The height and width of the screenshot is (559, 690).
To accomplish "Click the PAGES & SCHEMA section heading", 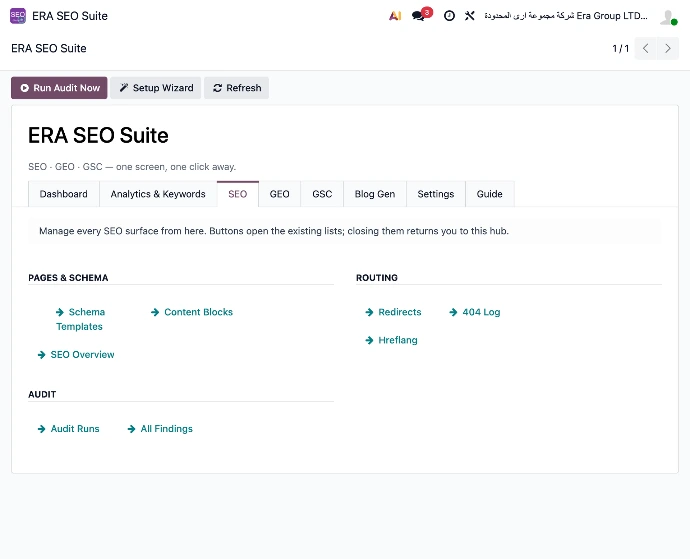I will tap(68, 278).
